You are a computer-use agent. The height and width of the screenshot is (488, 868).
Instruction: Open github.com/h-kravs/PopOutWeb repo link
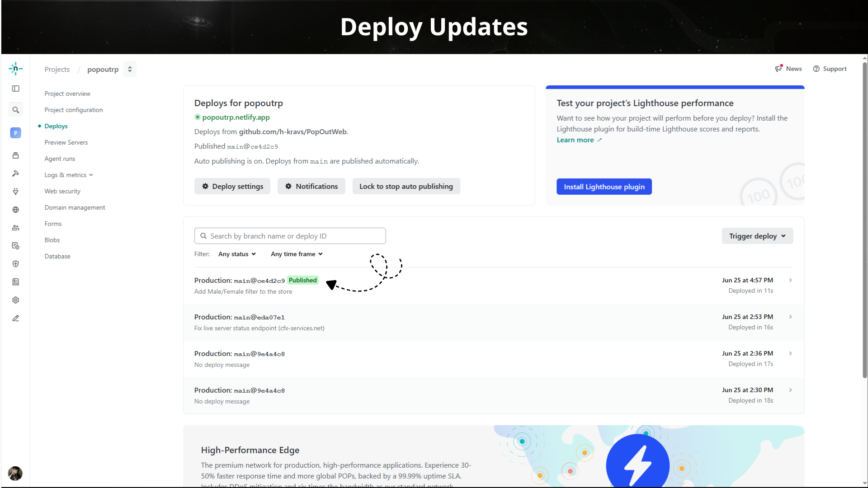point(292,131)
